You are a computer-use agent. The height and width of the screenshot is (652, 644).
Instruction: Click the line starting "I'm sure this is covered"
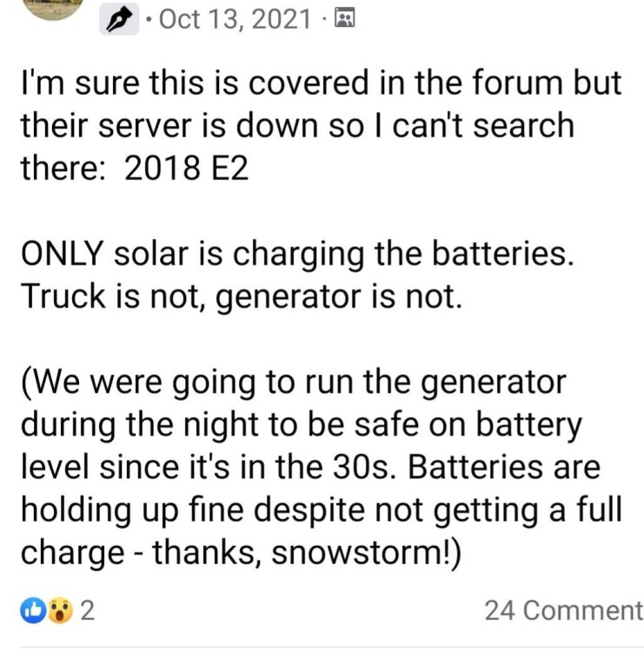320,84
